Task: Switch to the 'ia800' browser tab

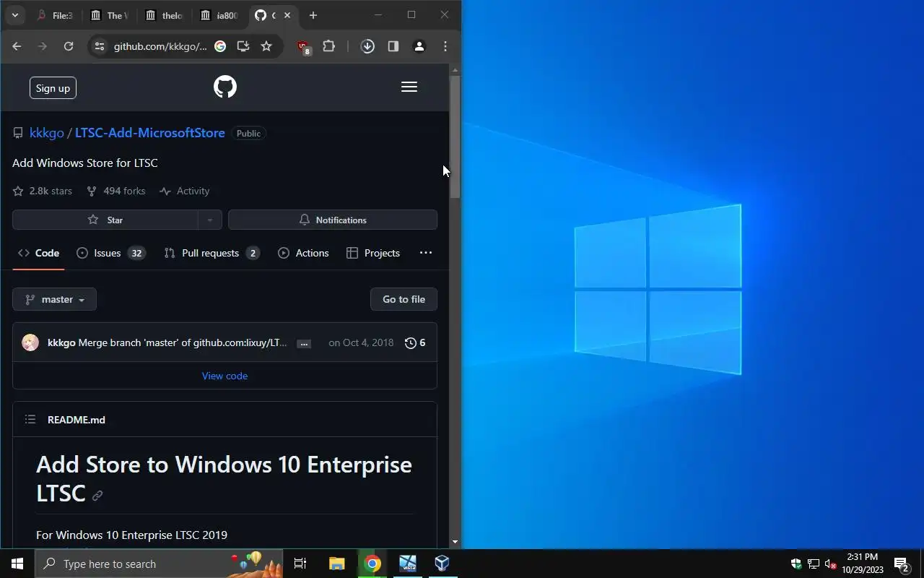Action: point(219,15)
